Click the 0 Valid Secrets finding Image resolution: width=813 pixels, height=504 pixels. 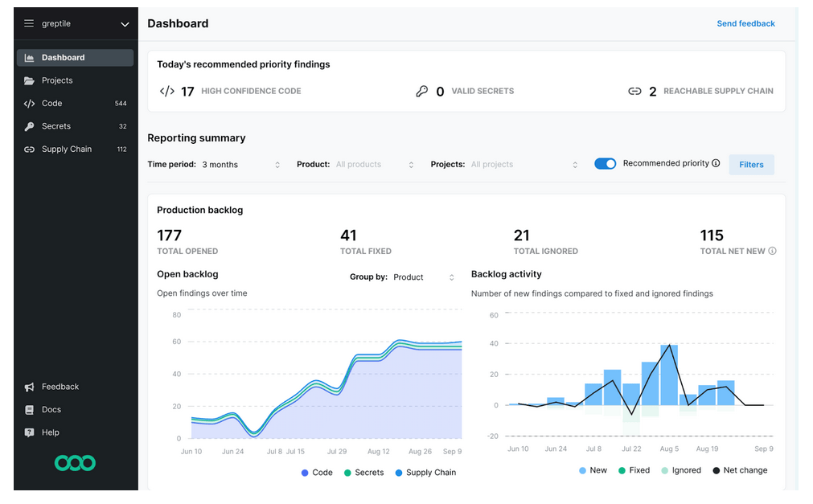(x=465, y=92)
